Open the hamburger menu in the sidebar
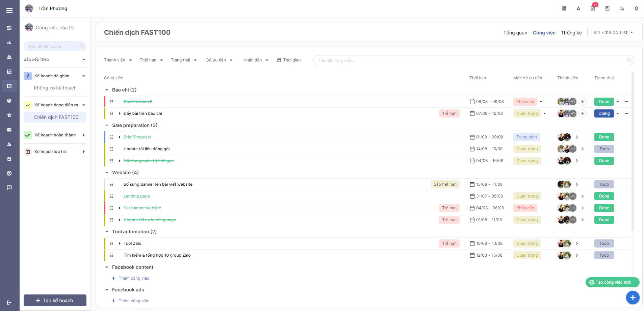 coord(9,10)
